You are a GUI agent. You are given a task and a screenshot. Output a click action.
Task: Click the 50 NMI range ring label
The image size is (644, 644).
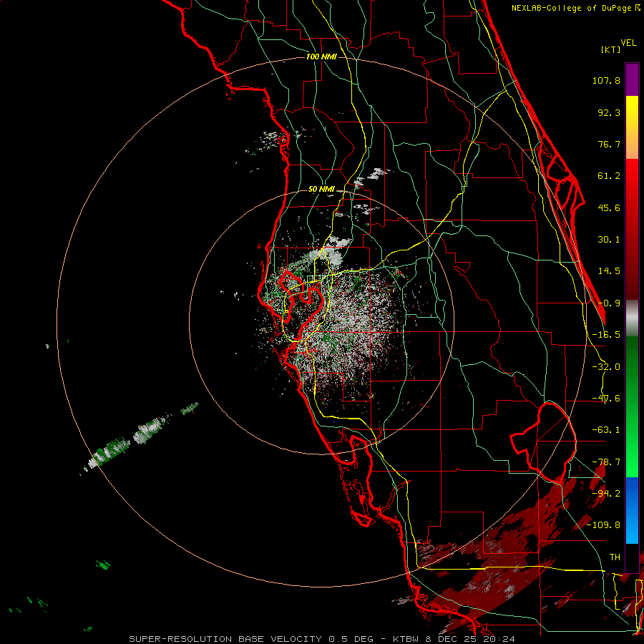click(321, 190)
